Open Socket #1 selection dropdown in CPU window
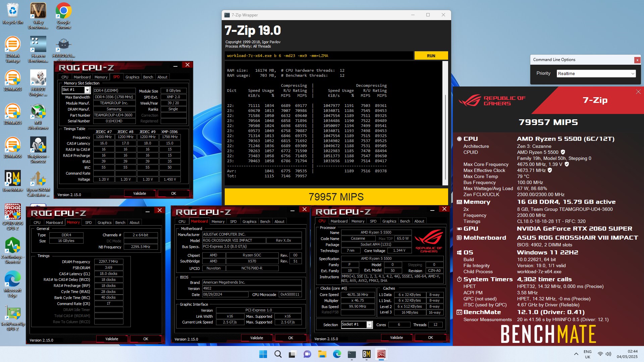The width and height of the screenshot is (644, 362). click(x=357, y=324)
